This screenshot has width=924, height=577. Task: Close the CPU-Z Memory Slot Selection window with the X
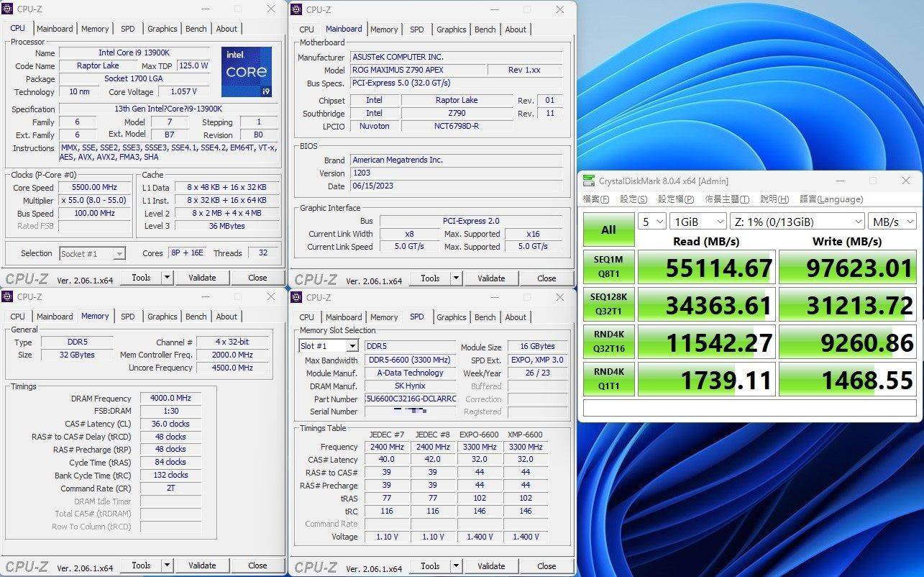[560, 296]
